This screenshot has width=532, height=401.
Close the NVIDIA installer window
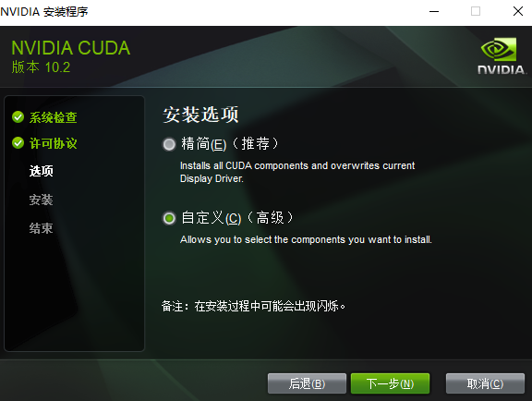[x=518, y=11]
